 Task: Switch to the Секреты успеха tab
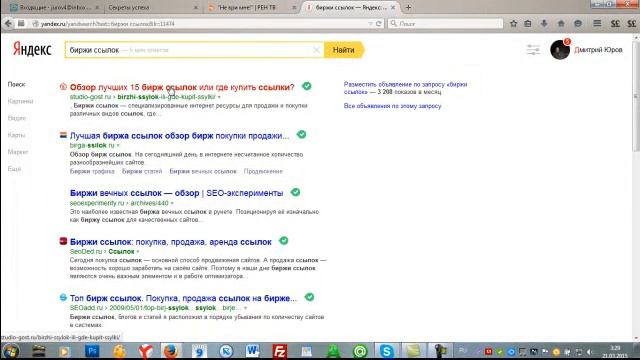pos(129,7)
